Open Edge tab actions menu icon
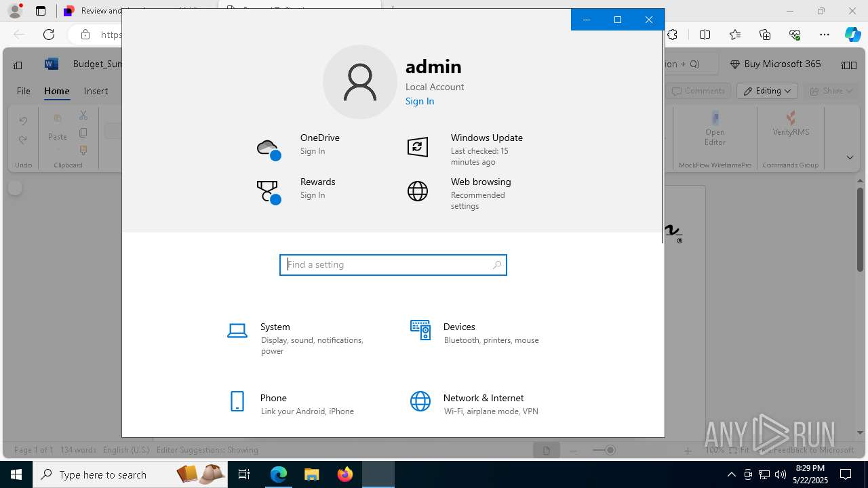The image size is (868, 488). click(41, 11)
